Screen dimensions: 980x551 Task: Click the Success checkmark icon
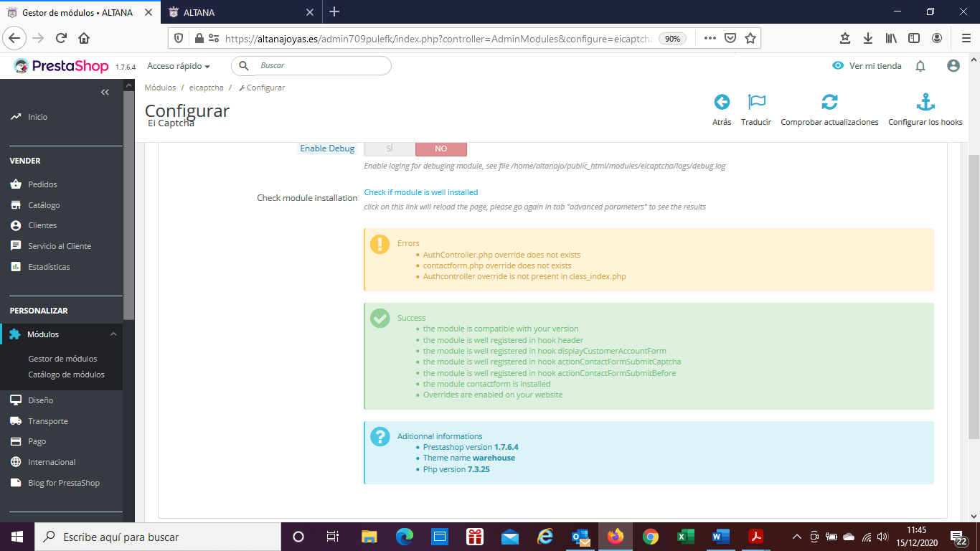(380, 319)
